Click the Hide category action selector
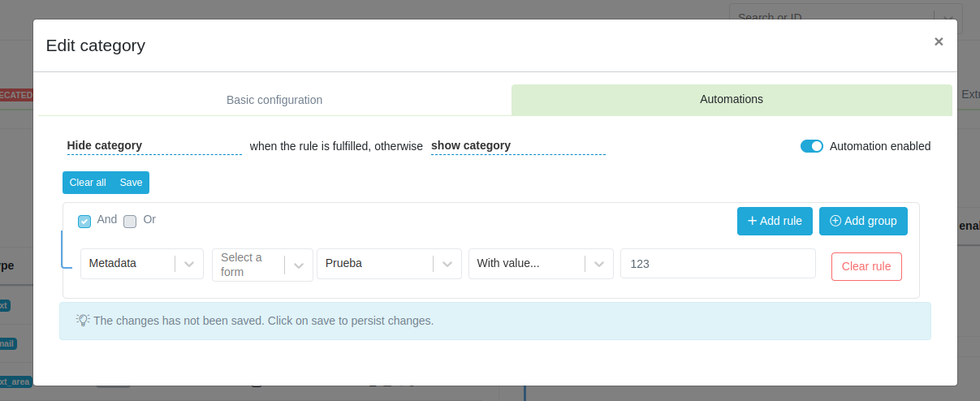980x401 pixels. pos(153,146)
